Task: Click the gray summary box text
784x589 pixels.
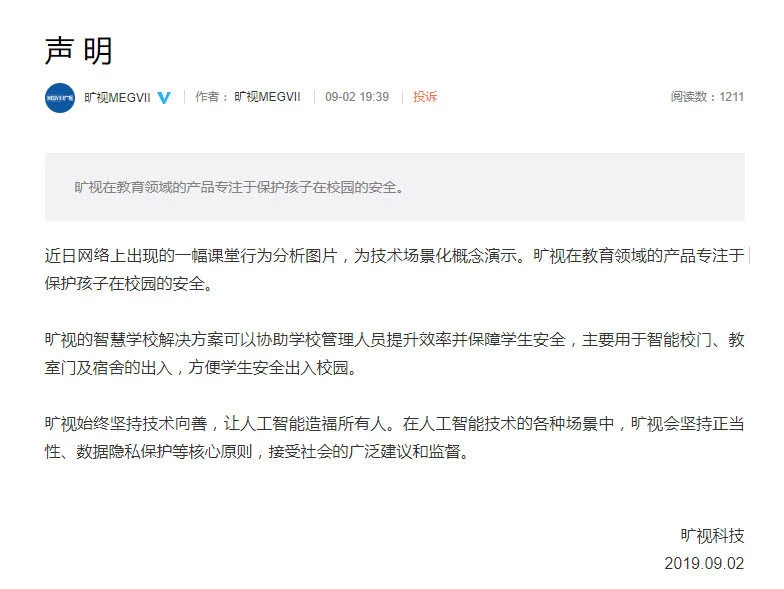Action: tap(239, 188)
